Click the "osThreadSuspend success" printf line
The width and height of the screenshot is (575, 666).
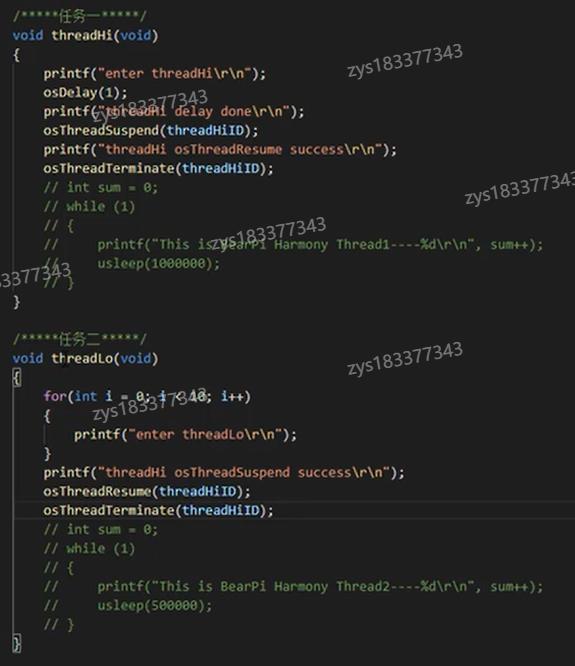tap(224, 472)
